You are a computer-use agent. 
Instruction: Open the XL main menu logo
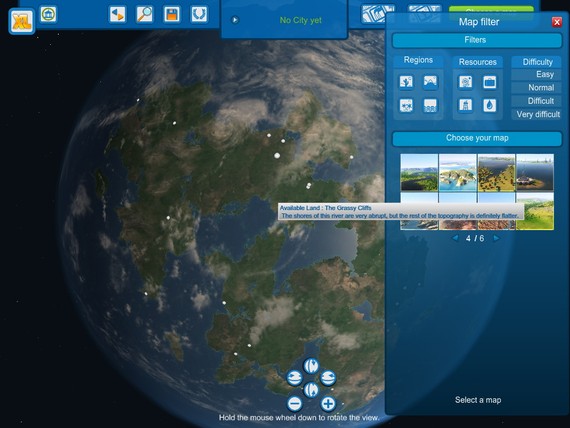[22, 21]
